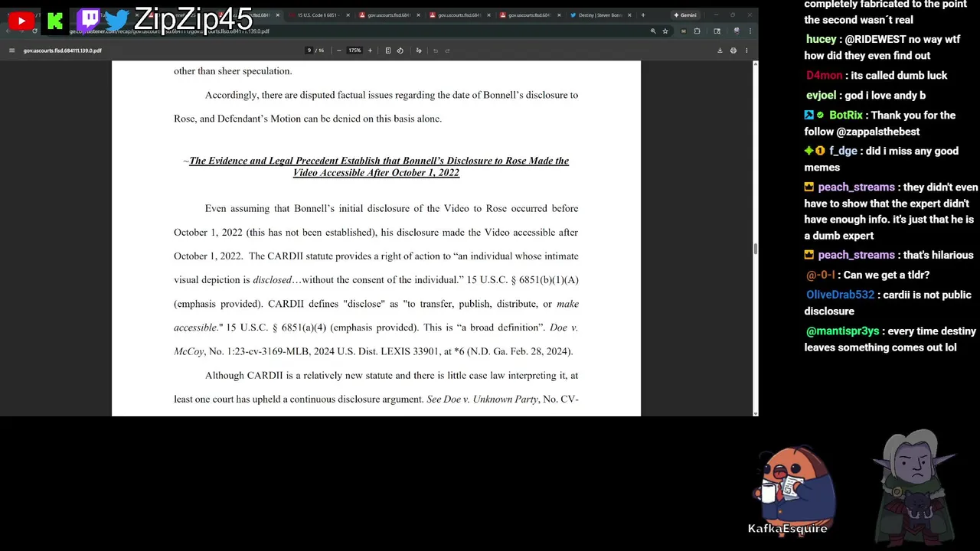Click the fit to page icon
Screen dimensions: 980x551
pyautogui.click(x=388, y=51)
